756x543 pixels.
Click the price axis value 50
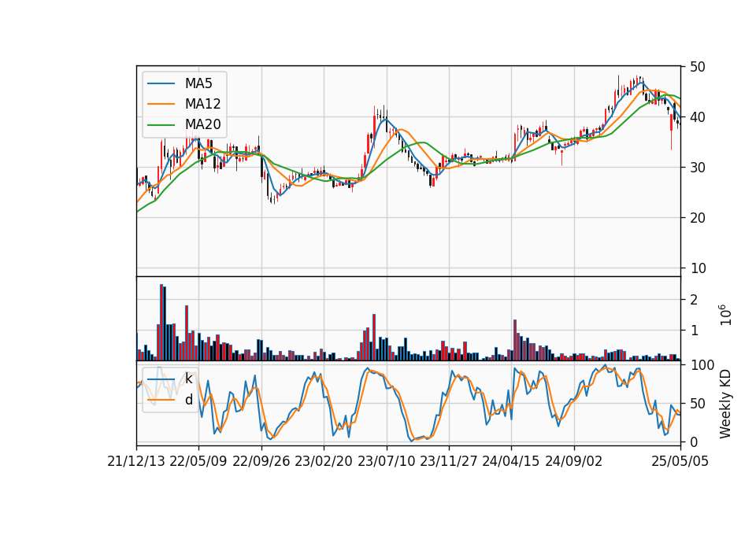(698, 67)
